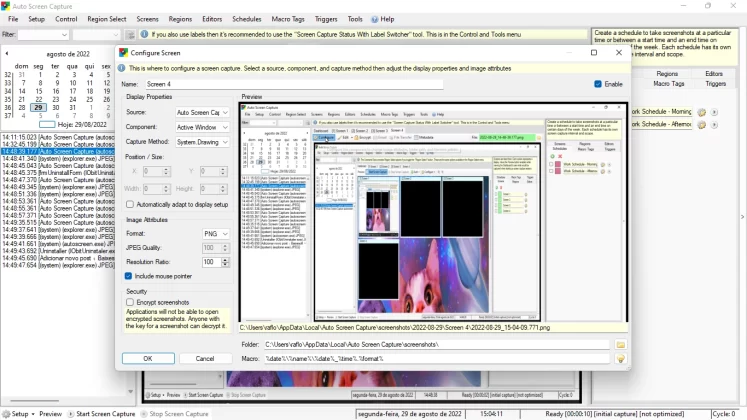The width and height of the screenshot is (747, 420).
Task: Check Encrypt screenshots option
Action: (130, 302)
